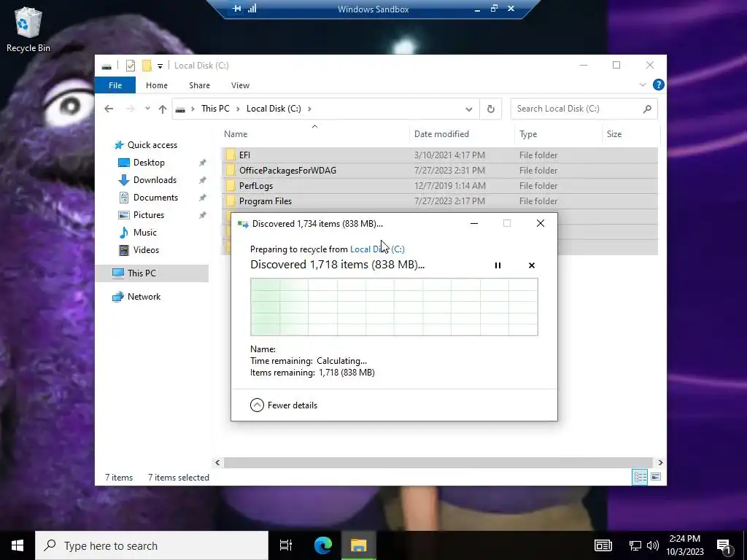The image size is (747, 560).
Task: Open the network tray icon
Action: (635, 545)
